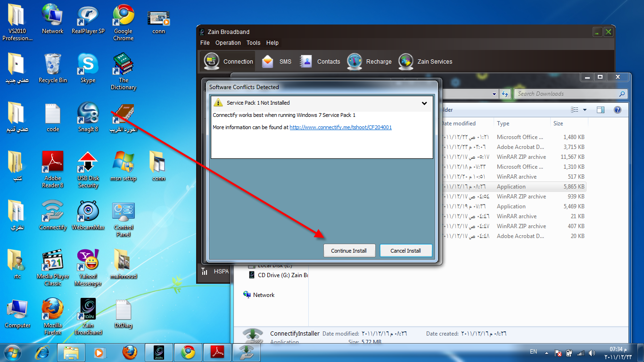Select the msn setup icon
Viewport: 644px width, 362px height.
click(123, 166)
